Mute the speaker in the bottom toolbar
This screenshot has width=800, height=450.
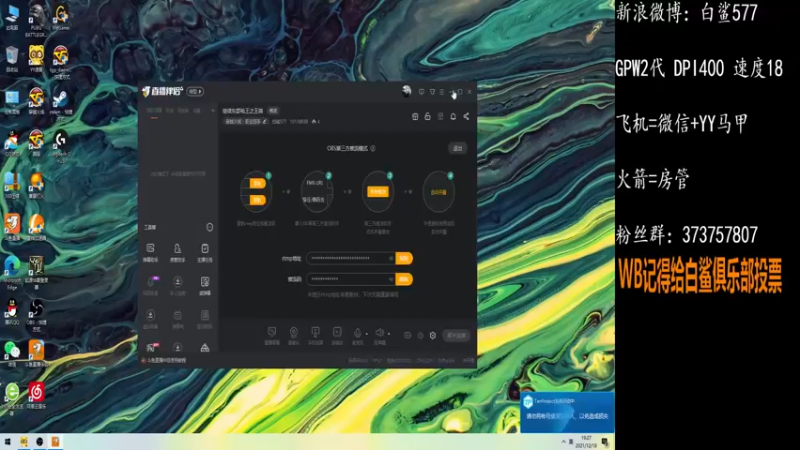(380, 333)
